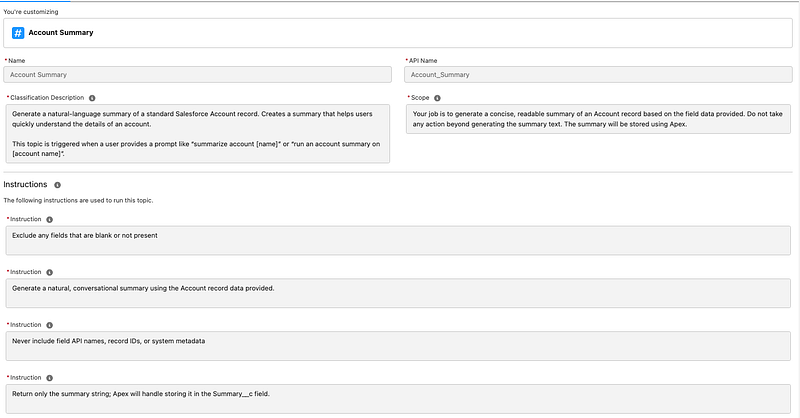The image size is (800, 418).
Task: Click the Account Summary hash topic icon
Action: coord(18,33)
